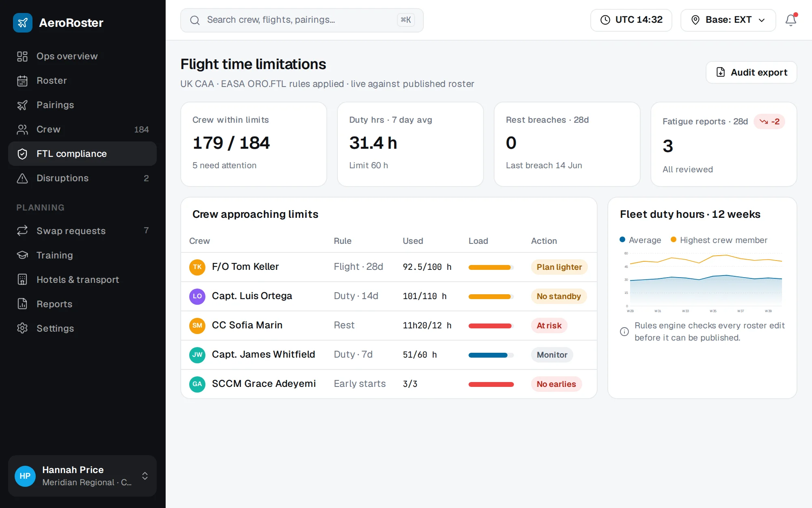Click the fatigue trend -2 badge
The image size is (812, 508).
(x=769, y=122)
